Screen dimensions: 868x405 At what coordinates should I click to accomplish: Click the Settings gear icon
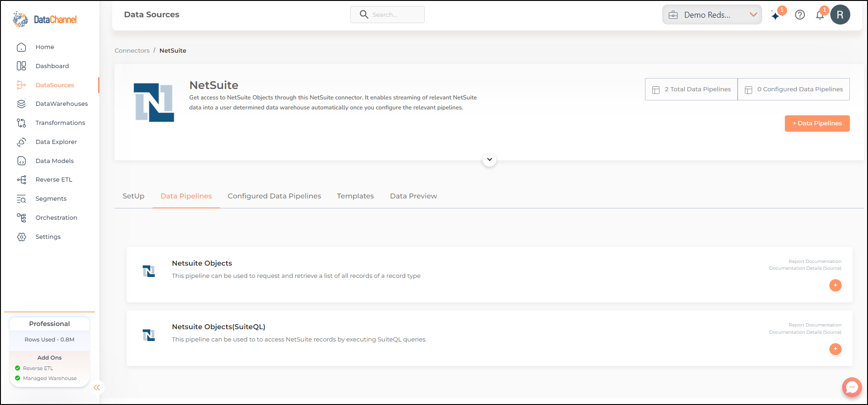click(x=21, y=237)
